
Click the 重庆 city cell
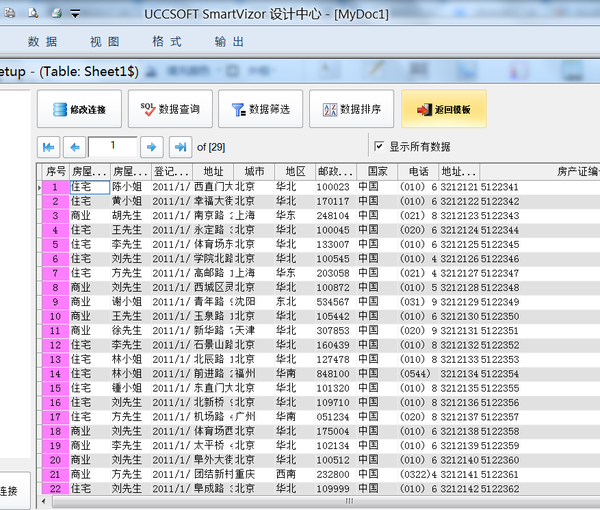254,474
